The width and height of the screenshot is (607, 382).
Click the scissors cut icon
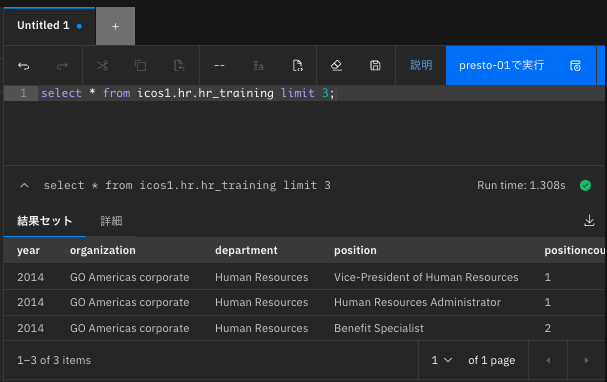pos(102,65)
